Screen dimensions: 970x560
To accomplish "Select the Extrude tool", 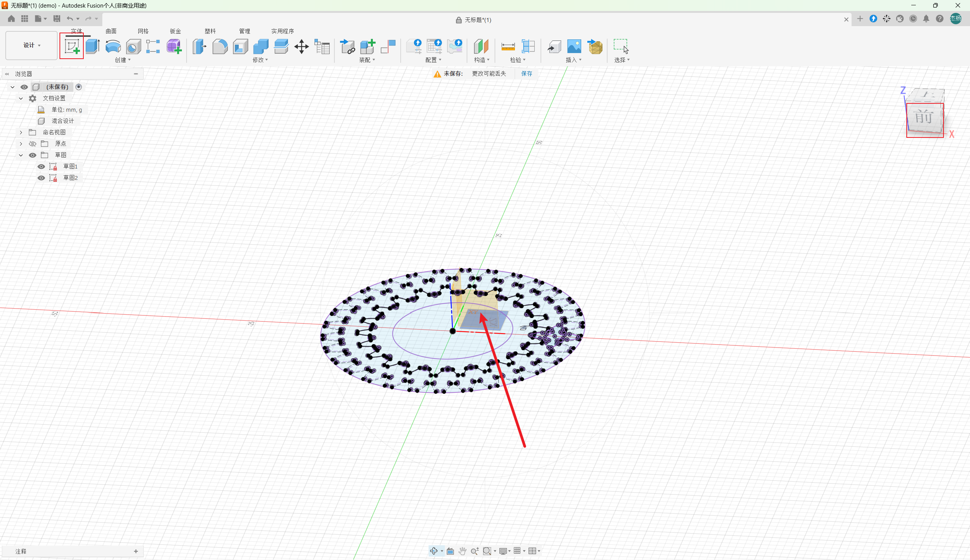I will point(93,47).
